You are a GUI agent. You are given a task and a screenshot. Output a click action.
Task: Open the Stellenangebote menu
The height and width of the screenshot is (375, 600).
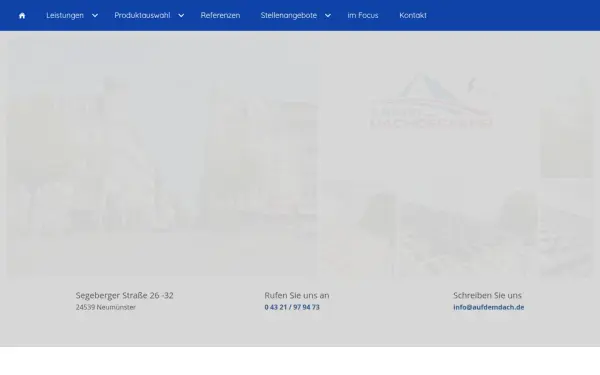coord(289,15)
